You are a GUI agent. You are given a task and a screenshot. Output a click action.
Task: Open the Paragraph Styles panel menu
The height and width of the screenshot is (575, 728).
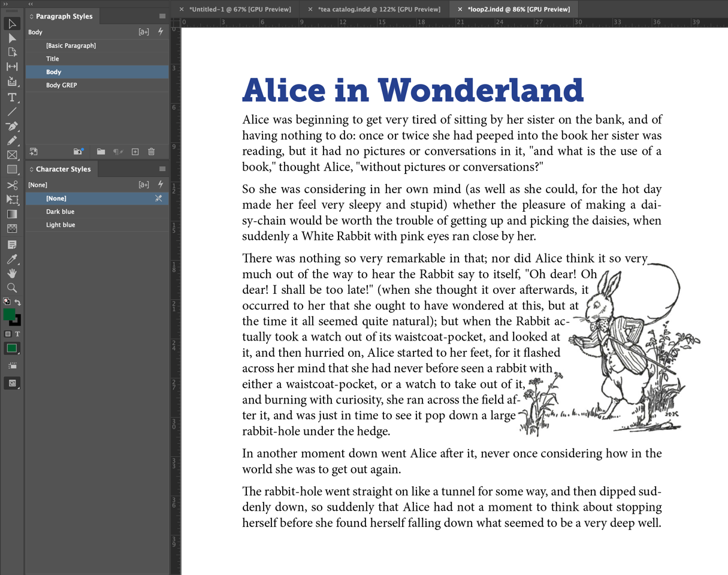(161, 16)
